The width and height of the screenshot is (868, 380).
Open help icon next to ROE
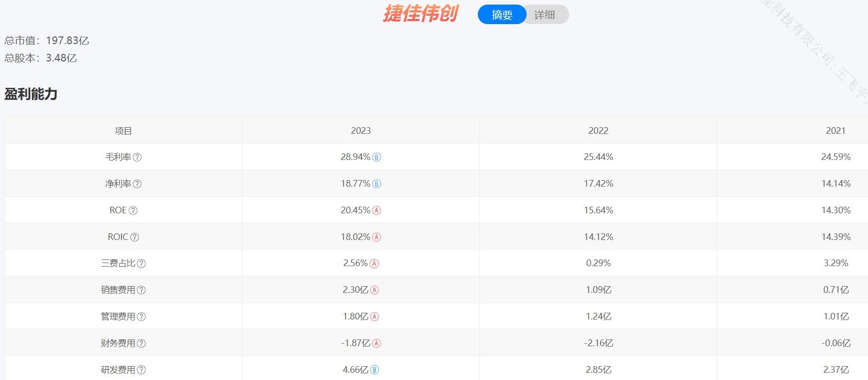coord(133,211)
